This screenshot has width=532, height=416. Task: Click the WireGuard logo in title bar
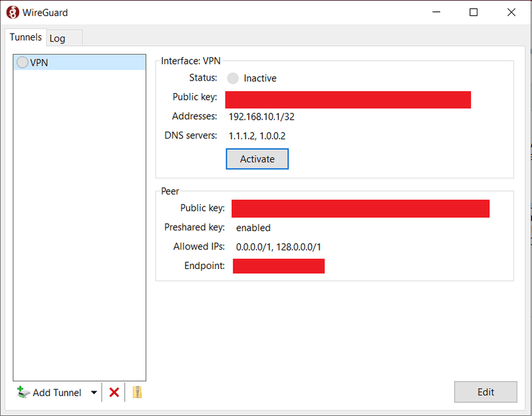coord(13,13)
